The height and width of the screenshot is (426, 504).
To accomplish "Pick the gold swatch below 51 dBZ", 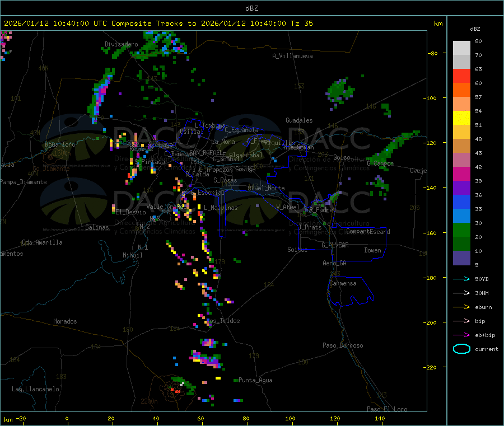I will point(461,132).
